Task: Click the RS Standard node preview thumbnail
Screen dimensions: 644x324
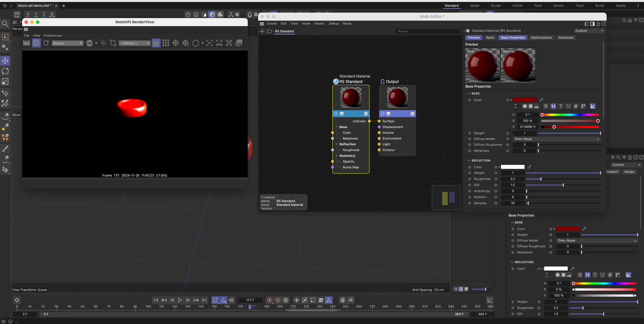Action: click(351, 98)
